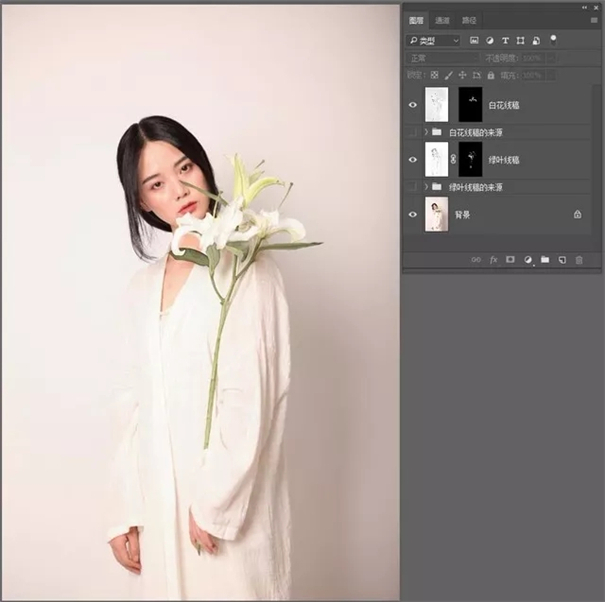Image resolution: width=605 pixels, height=602 pixels.
Task: Create new adjustment layer from bottom bar
Action: pyautogui.click(x=527, y=259)
